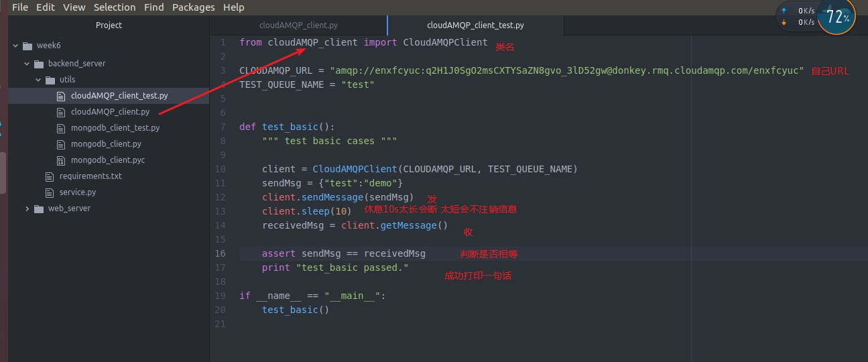Click file icon of requirements.txt
Image resolution: width=868 pixels, height=362 pixels.
tap(50, 176)
